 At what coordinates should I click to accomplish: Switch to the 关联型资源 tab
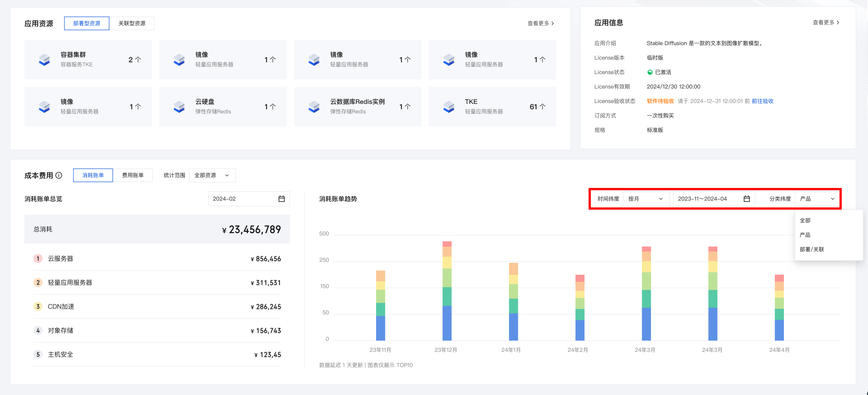click(x=132, y=23)
